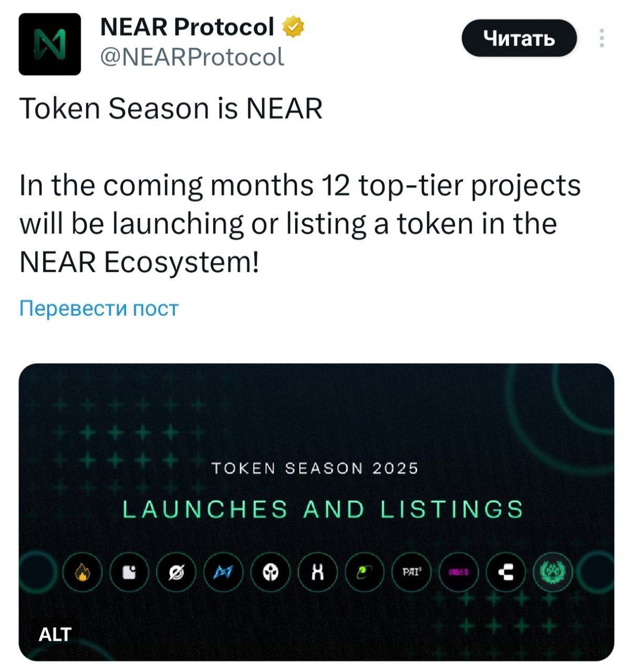Click the NEAR Protocol display name
The image size is (633, 672).
point(187,27)
